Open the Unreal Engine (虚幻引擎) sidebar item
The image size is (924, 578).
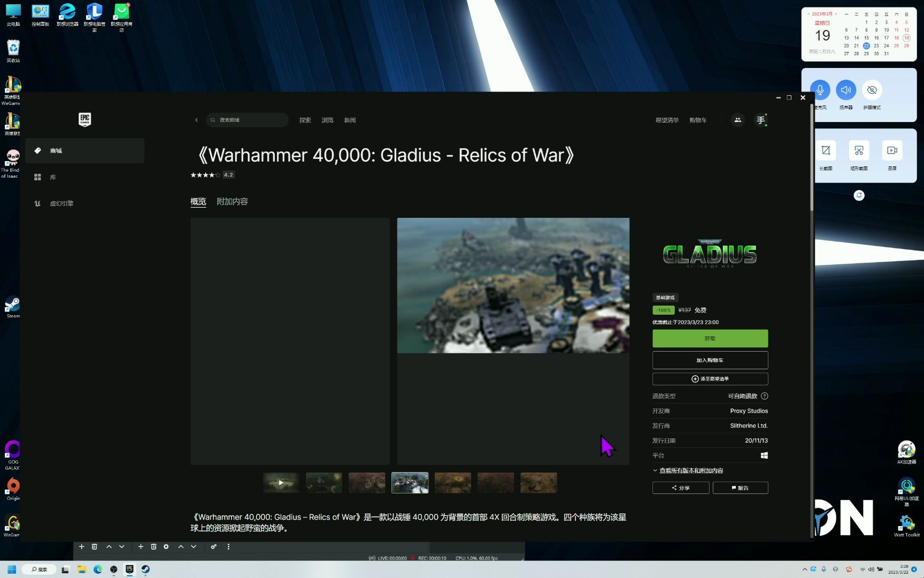85,203
